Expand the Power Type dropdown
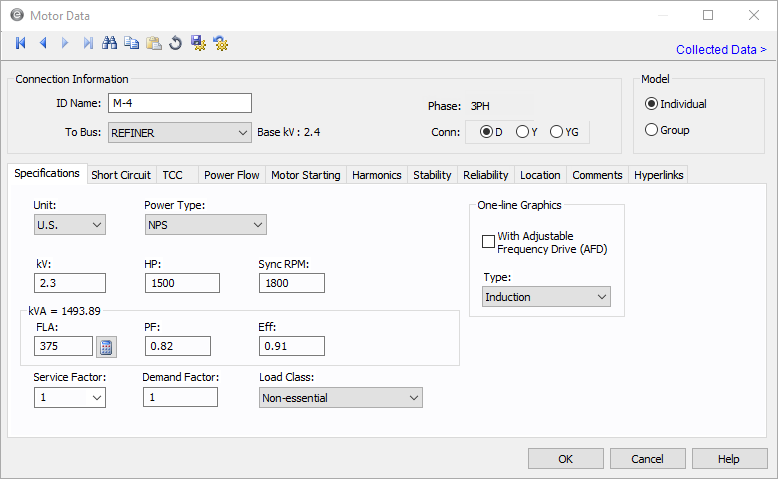Viewport: 778px width, 479px height. pos(205,225)
